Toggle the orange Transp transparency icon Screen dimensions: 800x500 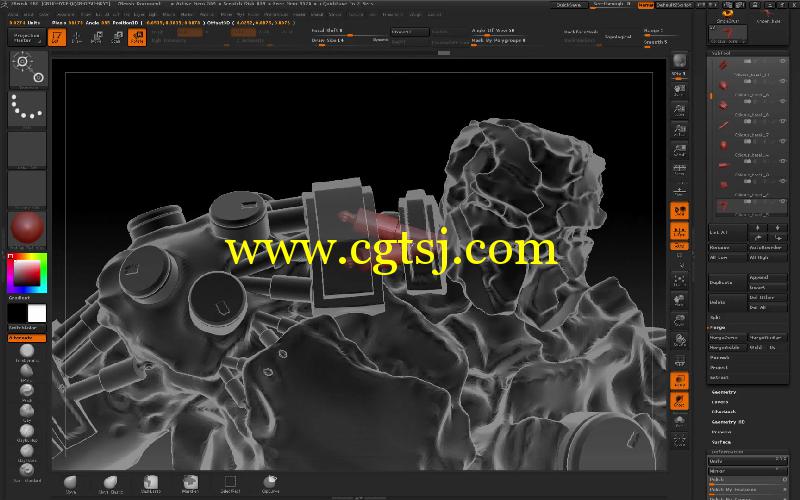click(x=679, y=381)
